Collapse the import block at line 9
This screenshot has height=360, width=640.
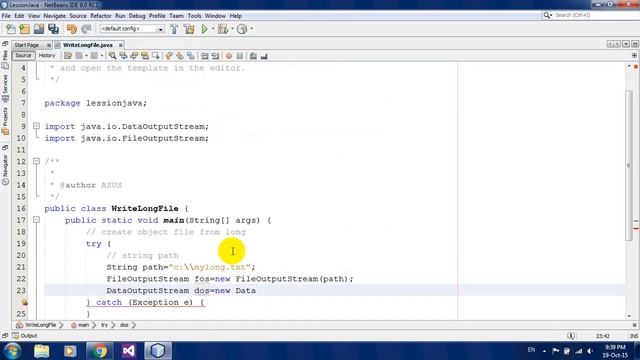(x=36, y=126)
